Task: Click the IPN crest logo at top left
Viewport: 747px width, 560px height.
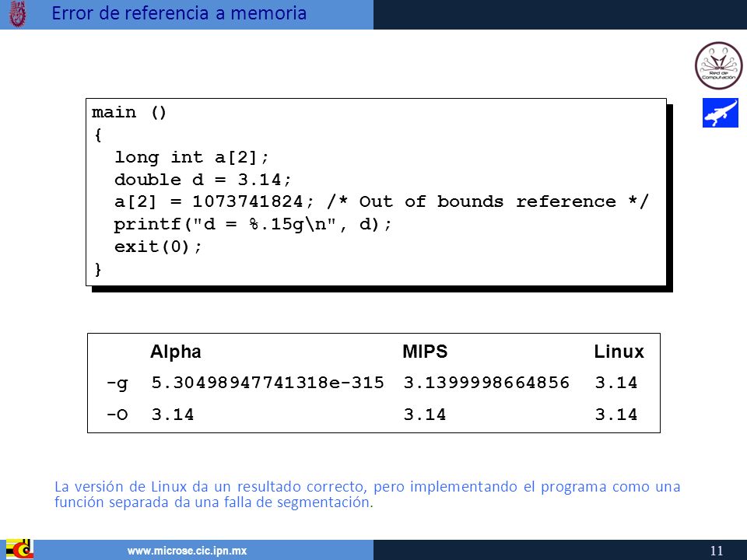Action: point(18,14)
